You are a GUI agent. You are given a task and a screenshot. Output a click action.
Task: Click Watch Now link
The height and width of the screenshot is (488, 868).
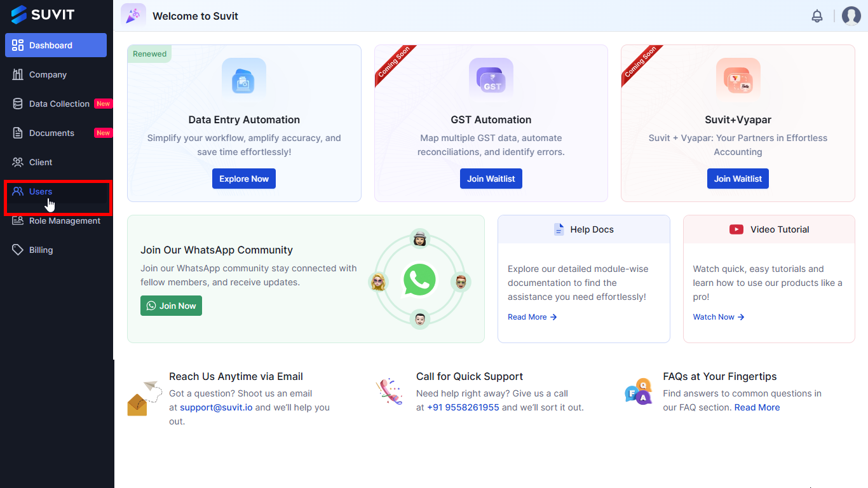click(719, 317)
